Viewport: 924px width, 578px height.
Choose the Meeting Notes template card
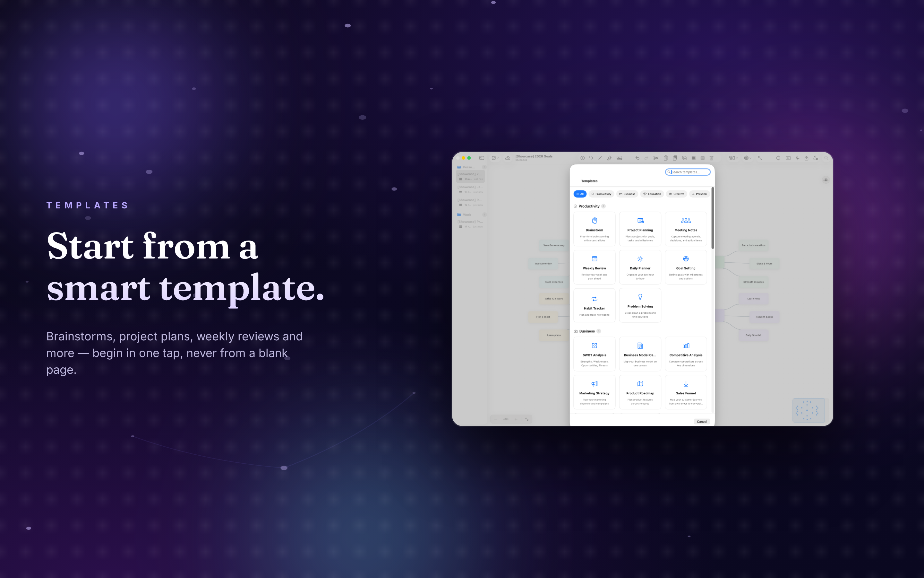point(686,229)
